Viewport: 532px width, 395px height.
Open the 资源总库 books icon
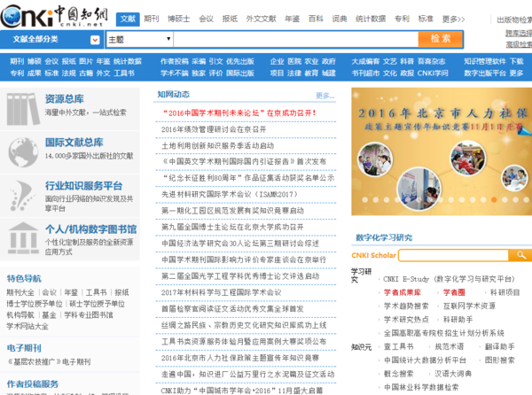[23, 109]
